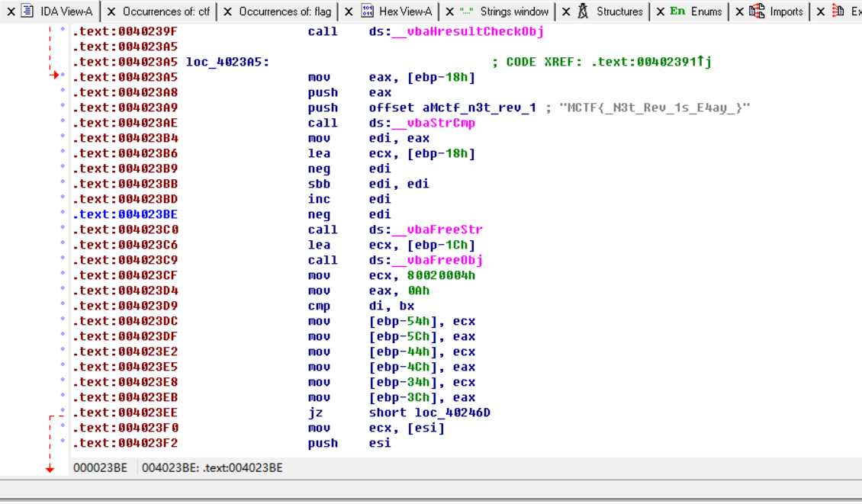
Task: Select the mov edi, eax instruction
Action: coord(368,139)
